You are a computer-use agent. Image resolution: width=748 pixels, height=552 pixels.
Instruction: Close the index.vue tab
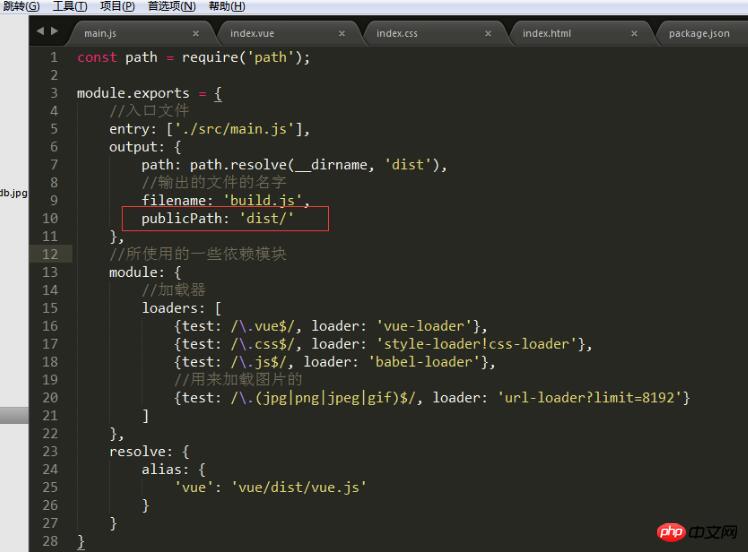(x=342, y=33)
